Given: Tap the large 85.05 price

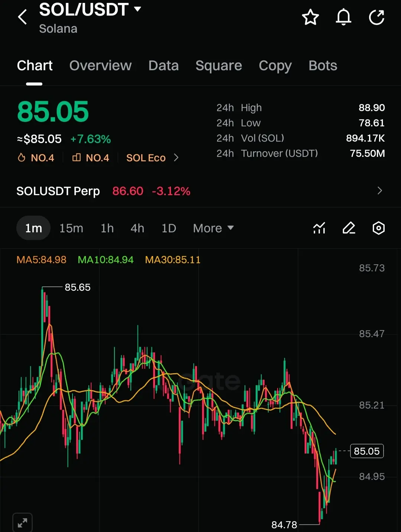Looking at the screenshot, I should pos(53,112).
